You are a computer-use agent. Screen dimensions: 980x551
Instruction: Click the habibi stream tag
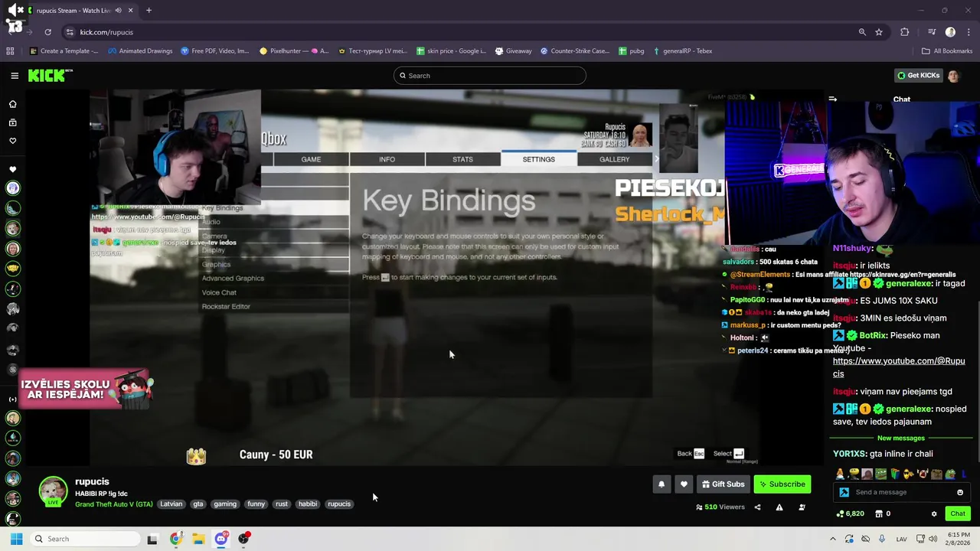click(x=308, y=504)
